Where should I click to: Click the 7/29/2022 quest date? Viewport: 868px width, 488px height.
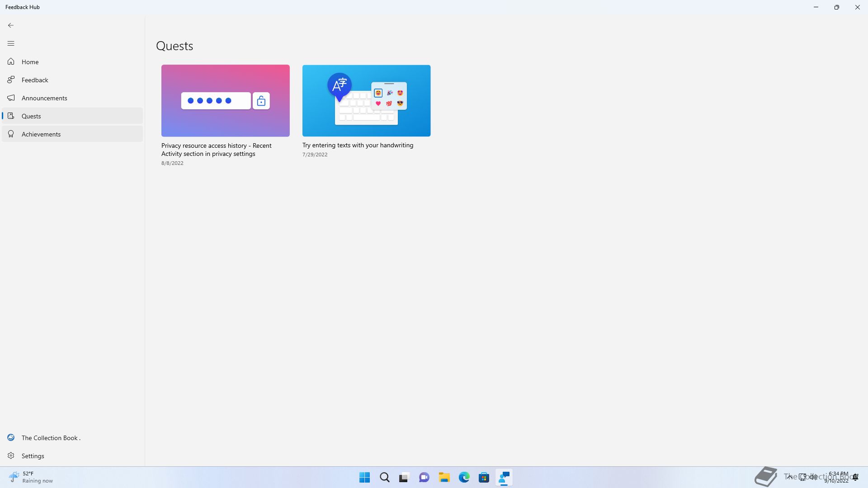[x=315, y=154]
